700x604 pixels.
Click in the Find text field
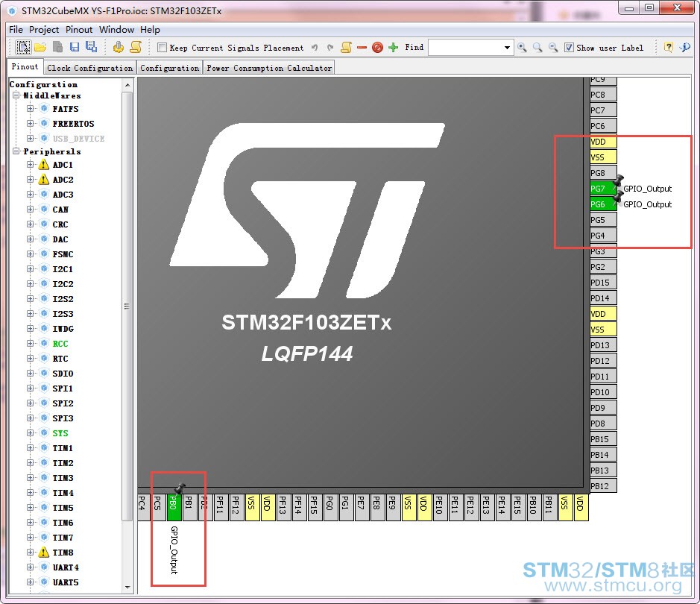click(x=465, y=47)
